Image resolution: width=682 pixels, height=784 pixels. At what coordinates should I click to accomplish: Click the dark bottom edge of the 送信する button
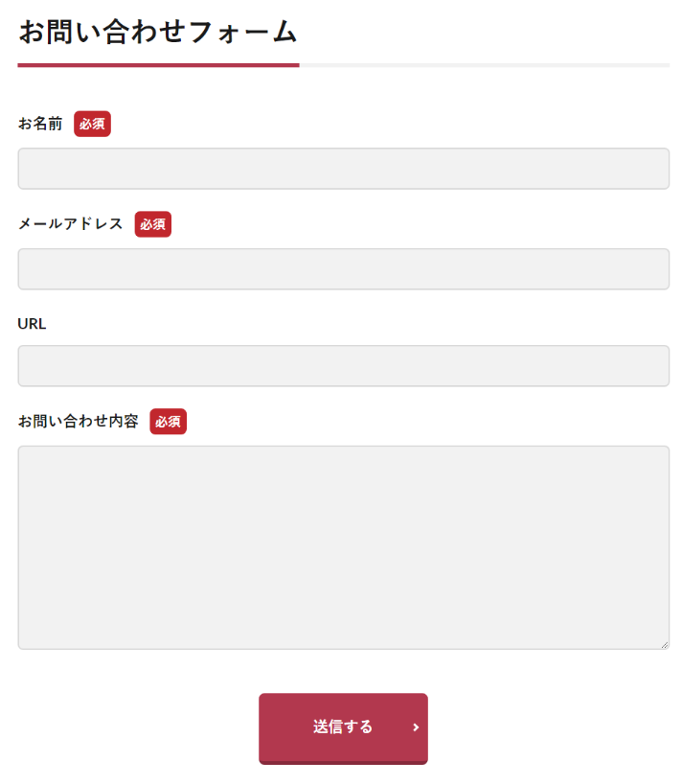pyautogui.click(x=343, y=762)
